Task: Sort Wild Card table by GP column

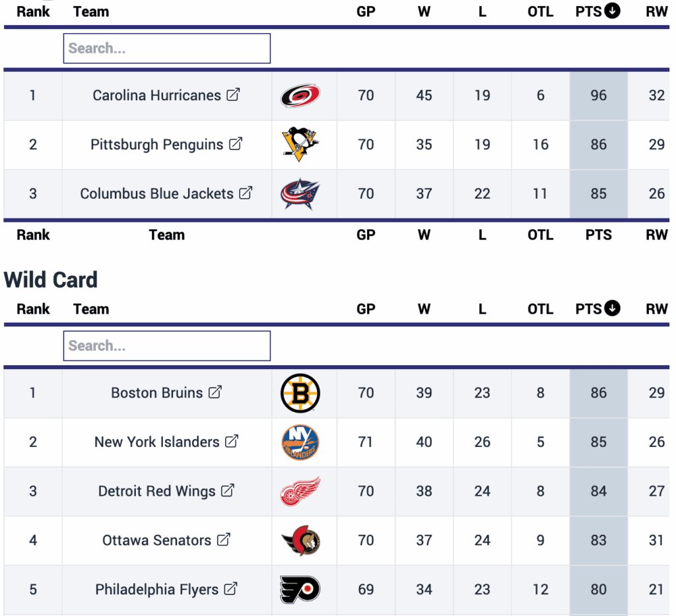Action: coord(366,309)
